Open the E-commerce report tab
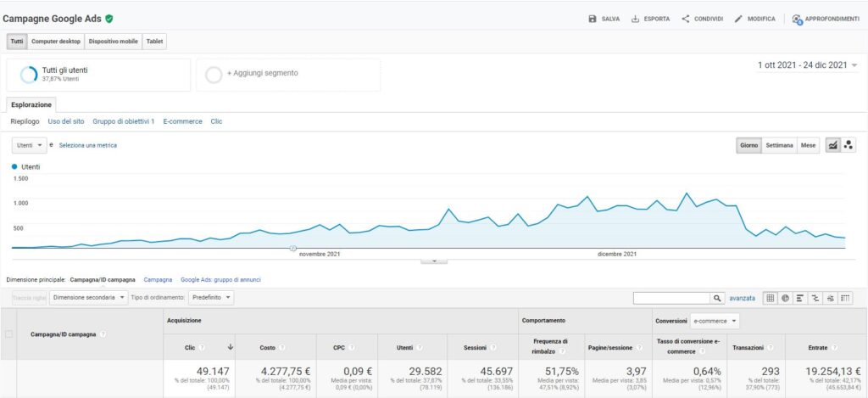The width and height of the screenshot is (868, 398). (182, 121)
